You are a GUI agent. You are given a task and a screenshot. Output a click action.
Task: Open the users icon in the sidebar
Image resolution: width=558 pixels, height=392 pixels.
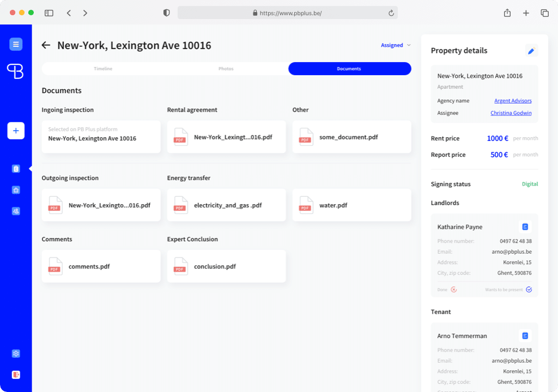pyautogui.click(x=16, y=211)
